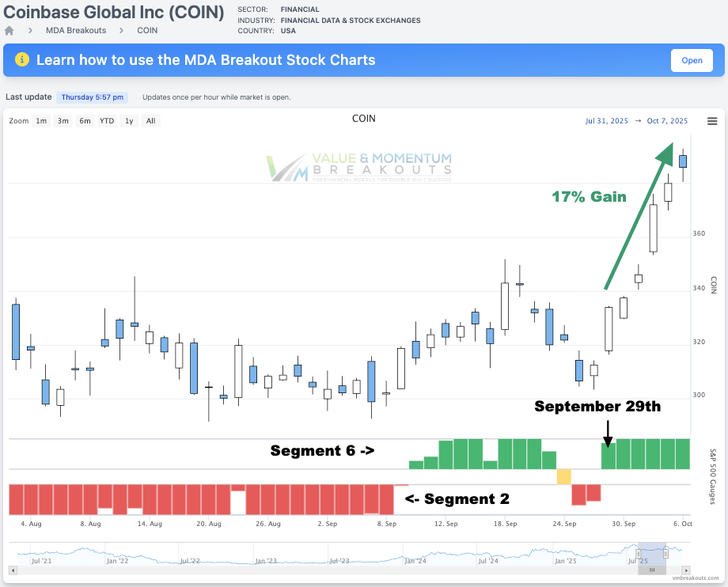Click the left navigator range handle
Screen dimensions: 728x587
pos(638,555)
